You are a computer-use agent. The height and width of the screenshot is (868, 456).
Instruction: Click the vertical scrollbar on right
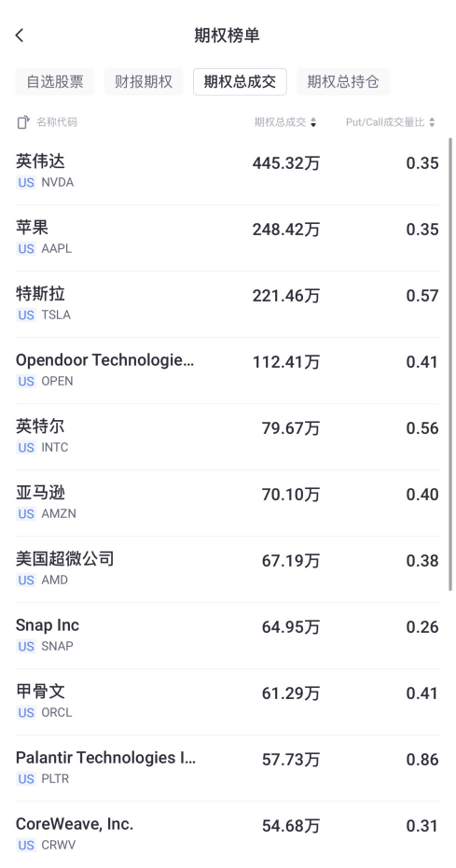(x=450, y=364)
